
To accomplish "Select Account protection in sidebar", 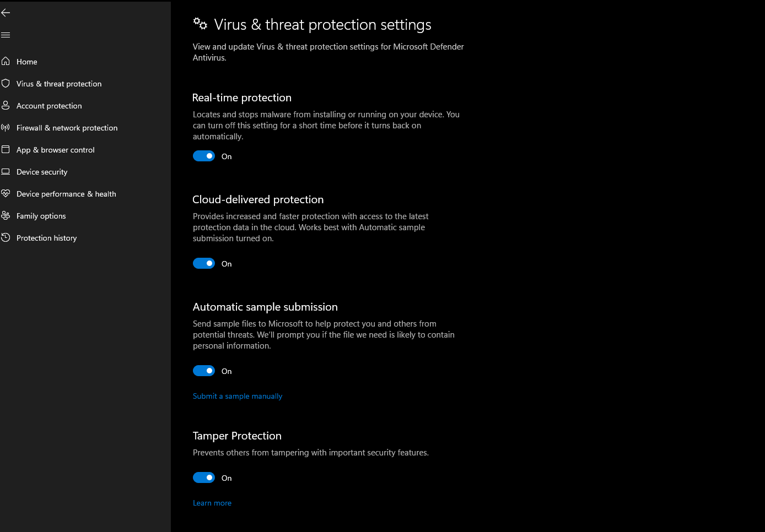I will [49, 106].
